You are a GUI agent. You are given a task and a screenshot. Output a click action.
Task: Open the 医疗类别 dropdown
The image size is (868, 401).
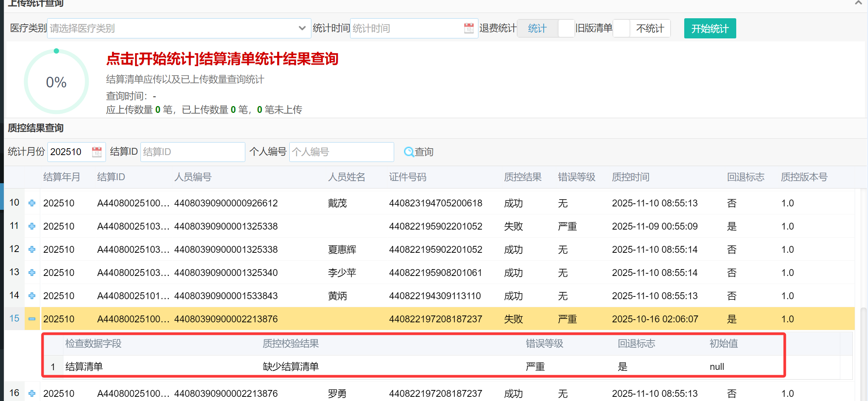pos(179,28)
